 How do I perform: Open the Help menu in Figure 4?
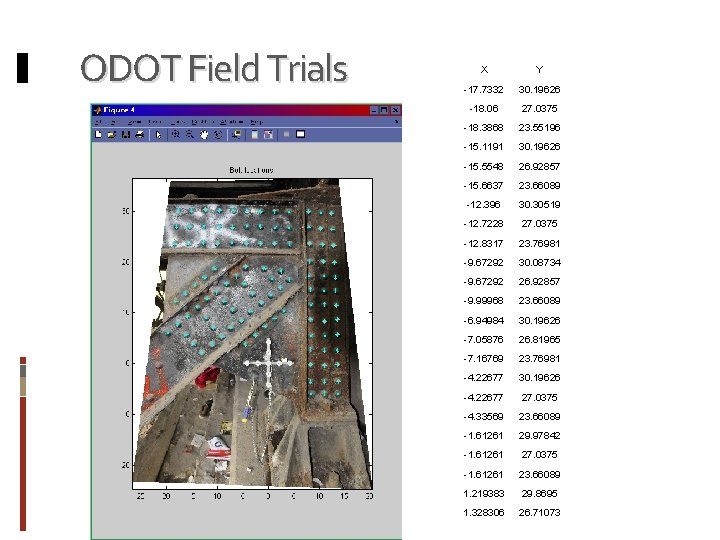(257, 122)
